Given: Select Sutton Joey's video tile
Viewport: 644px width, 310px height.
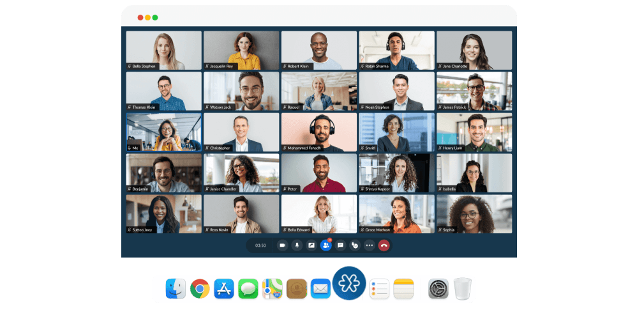Looking at the screenshot, I should pos(163,213).
